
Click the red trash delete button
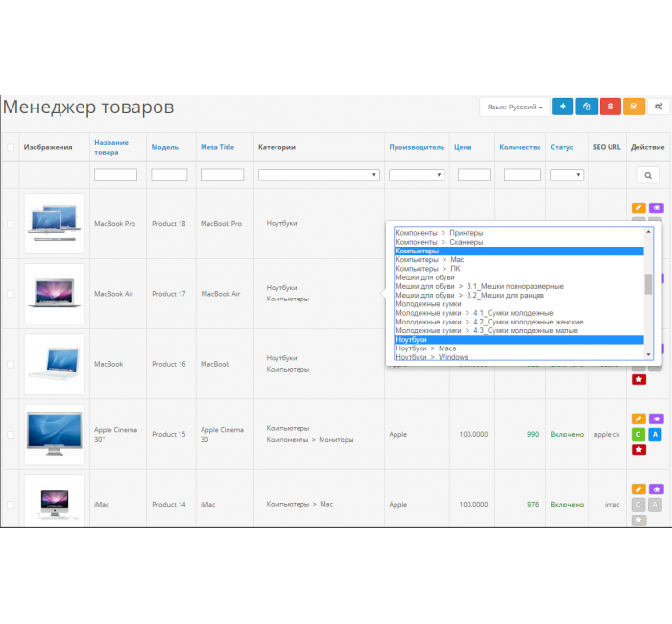point(611,107)
